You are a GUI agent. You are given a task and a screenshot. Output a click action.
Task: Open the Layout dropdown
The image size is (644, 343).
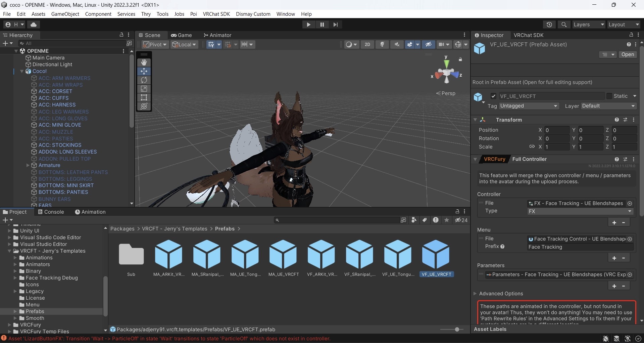tap(624, 25)
